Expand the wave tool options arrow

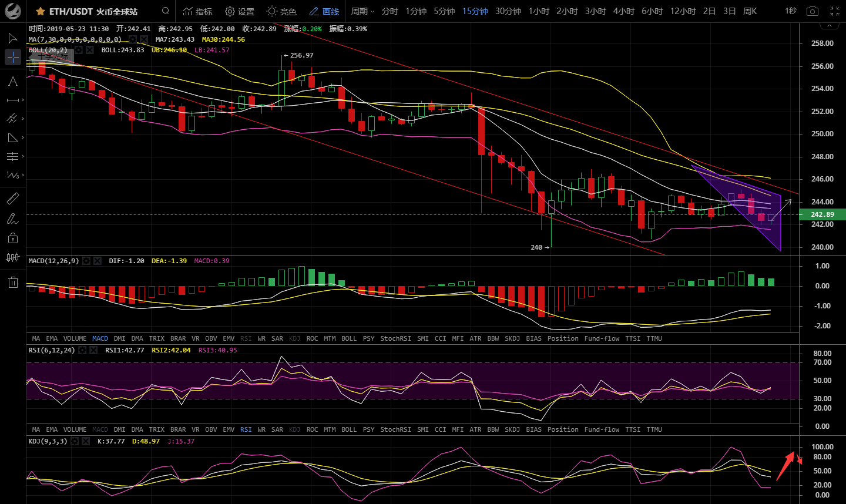[23, 175]
